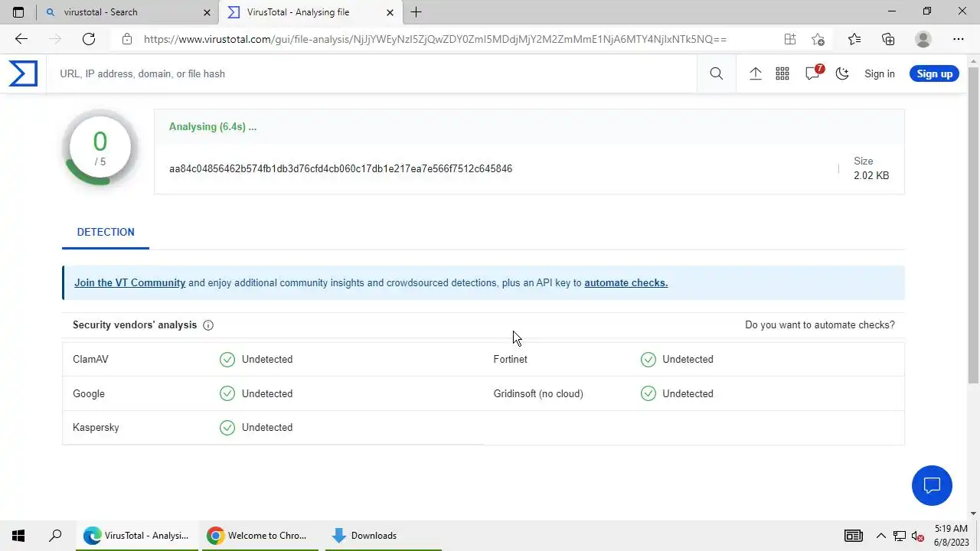
Task: Click the browser Refresh icon
Action: click(89, 39)
